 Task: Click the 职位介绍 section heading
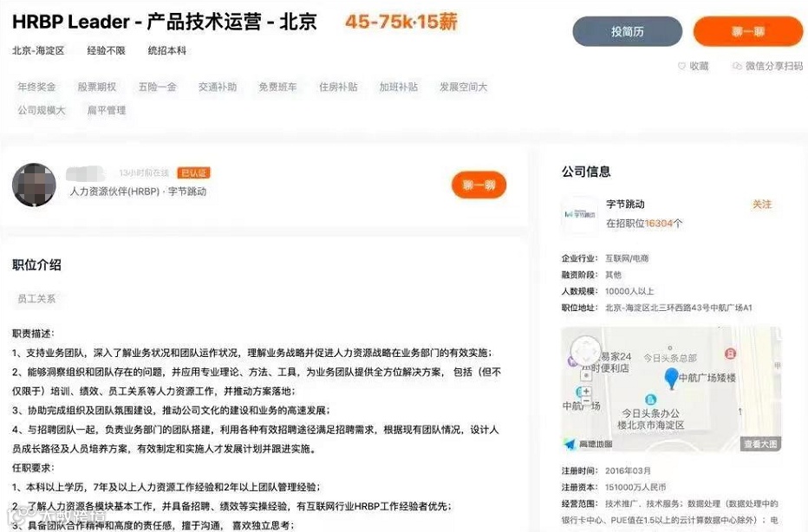pyautogui.click(x=36, y=265)
